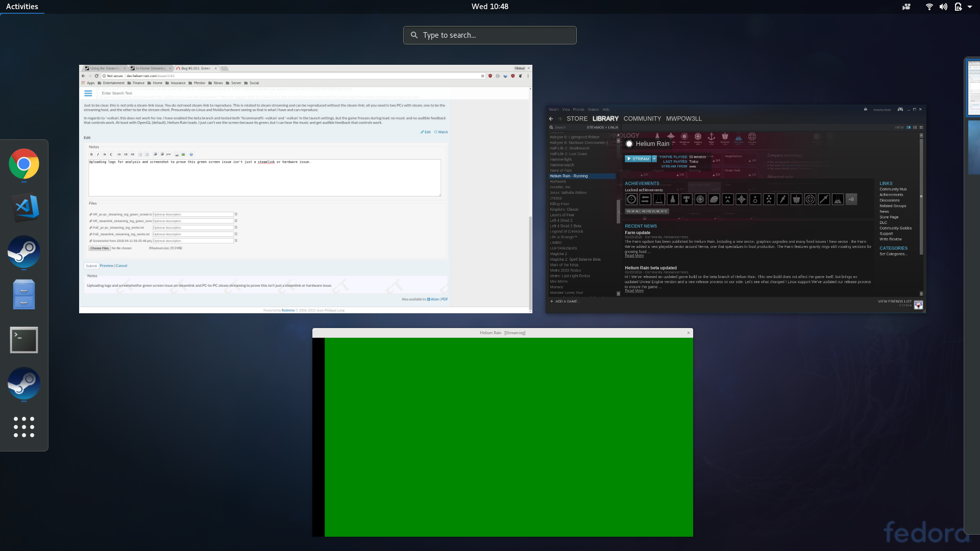Open Chrome's three-dot menu
Screen dimensions: 980x551
tap(528, 76)
